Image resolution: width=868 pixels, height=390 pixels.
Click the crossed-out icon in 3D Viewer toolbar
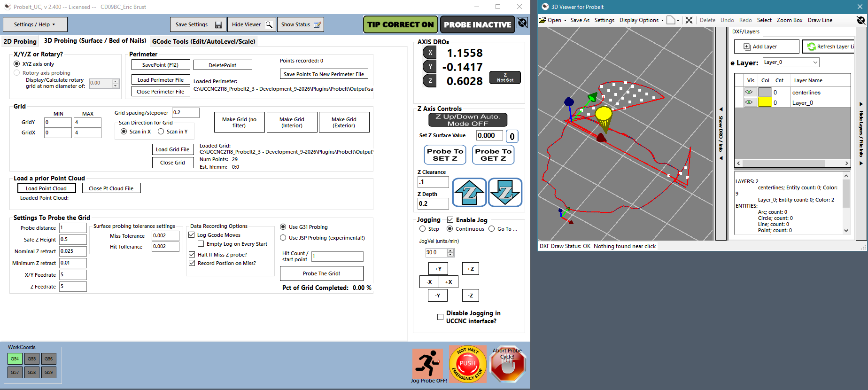click(689, 20)
